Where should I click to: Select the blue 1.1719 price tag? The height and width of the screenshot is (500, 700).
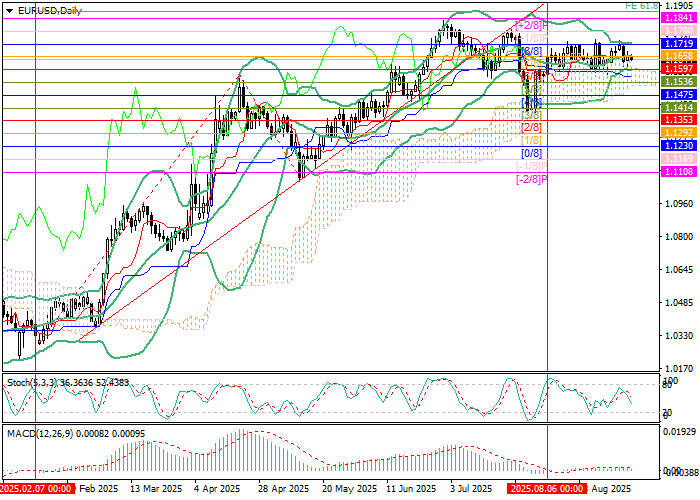click(x=679, y=44)
